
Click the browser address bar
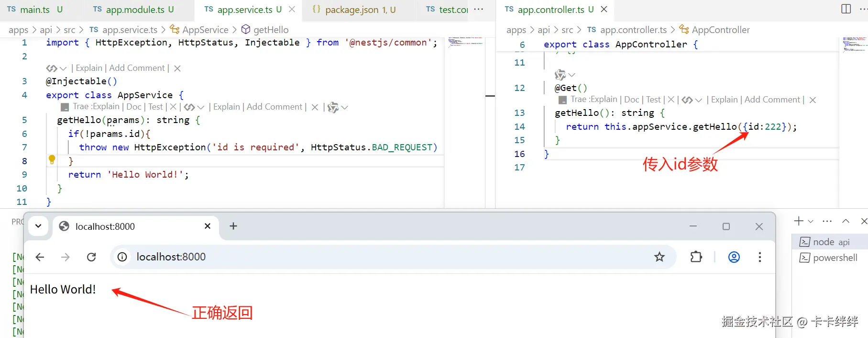click(x=393, y=257)
